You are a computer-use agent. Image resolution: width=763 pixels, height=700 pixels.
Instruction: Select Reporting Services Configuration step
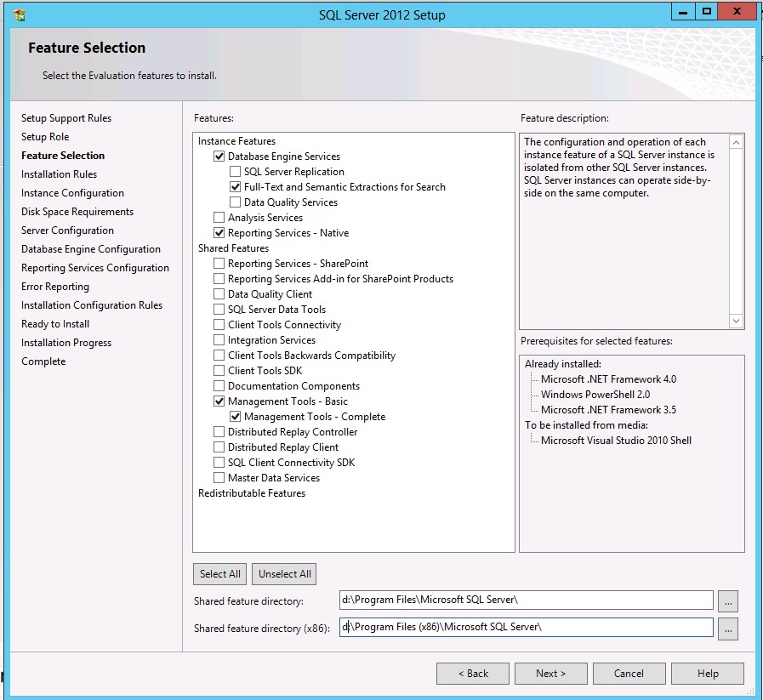point(95,268)
